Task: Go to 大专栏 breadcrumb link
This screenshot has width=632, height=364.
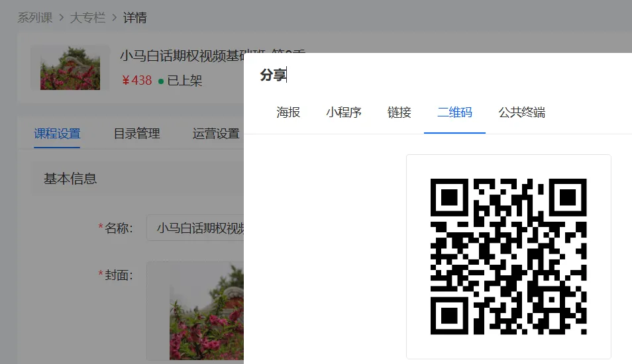Action: [87, 18]
